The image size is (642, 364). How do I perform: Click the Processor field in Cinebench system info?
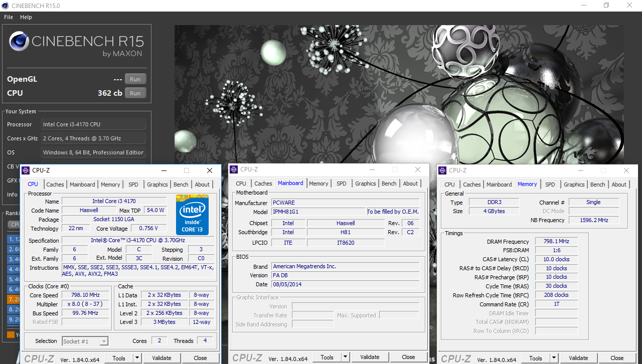pyautogui.click(x=93, y=124)
